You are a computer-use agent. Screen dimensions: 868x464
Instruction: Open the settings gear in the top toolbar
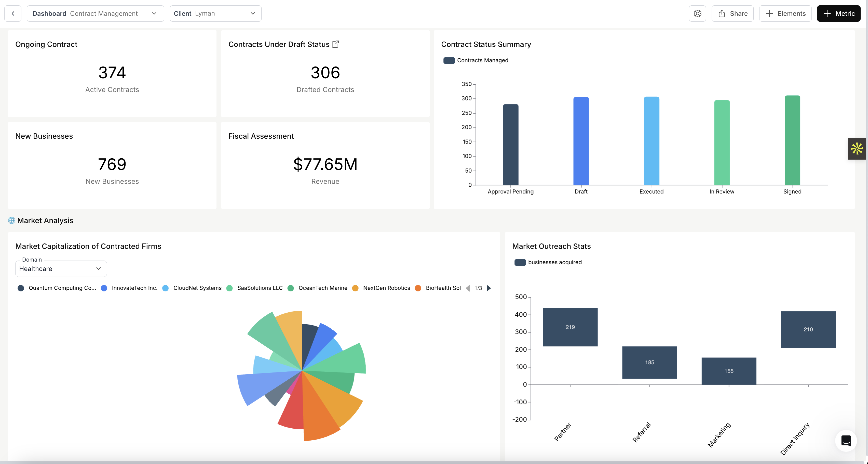(x=698, y=14)
